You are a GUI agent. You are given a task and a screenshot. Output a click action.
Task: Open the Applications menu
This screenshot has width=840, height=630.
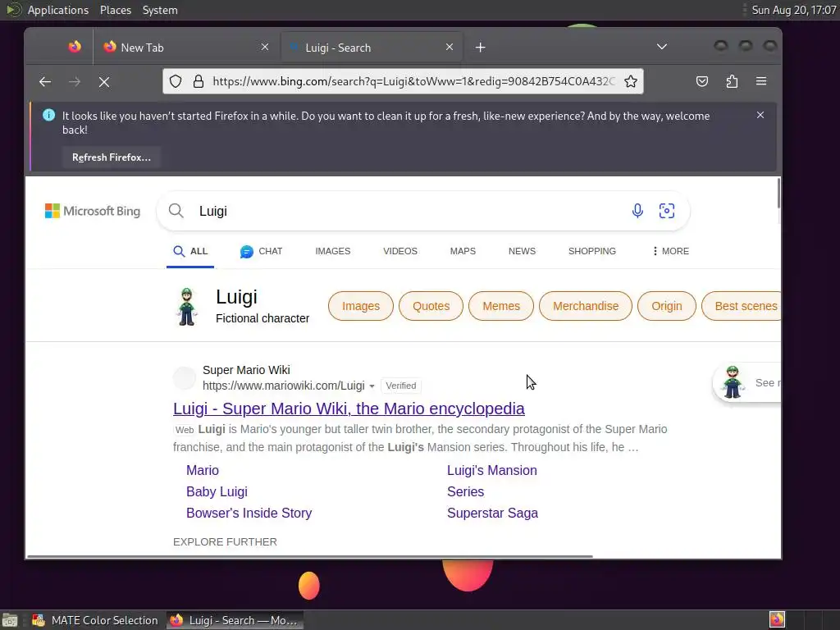click(58, 10)
